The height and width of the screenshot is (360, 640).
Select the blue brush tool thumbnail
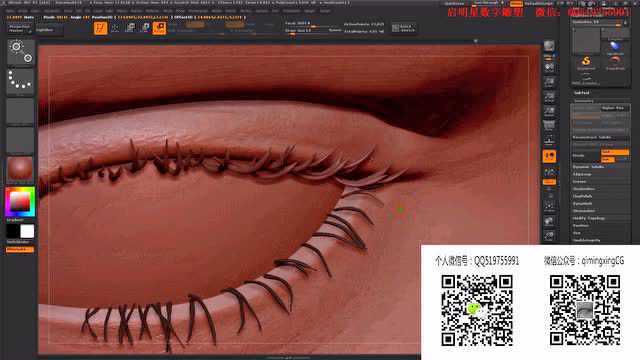[615, 47]
